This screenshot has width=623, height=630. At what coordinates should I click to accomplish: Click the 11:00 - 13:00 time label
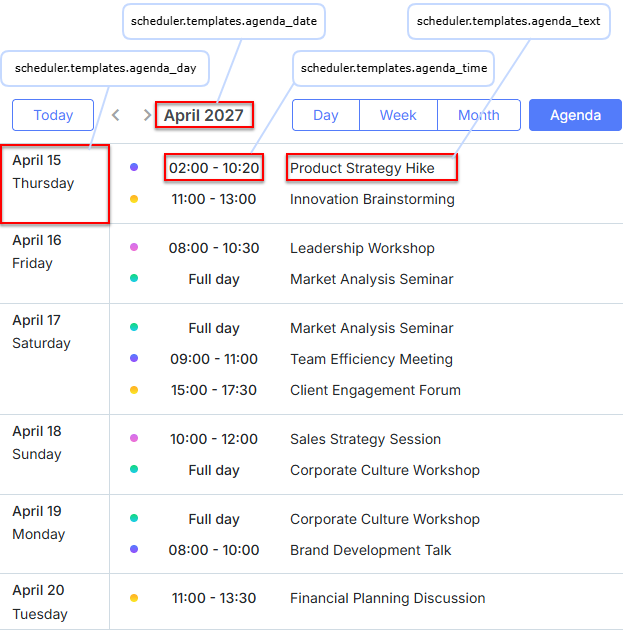pyautogui.click(x=214, y=199)
